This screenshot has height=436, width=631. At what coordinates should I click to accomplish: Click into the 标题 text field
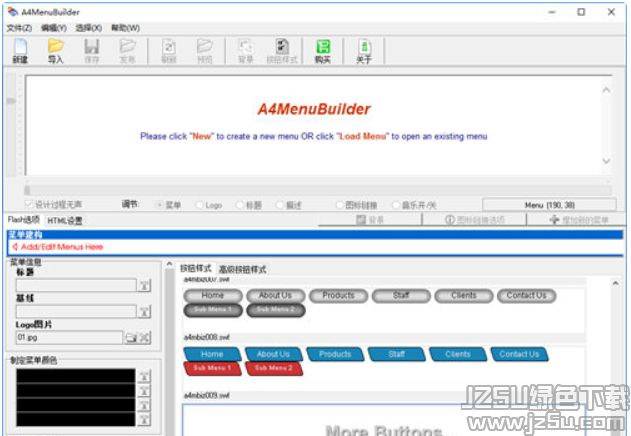[x=76, y=285]
